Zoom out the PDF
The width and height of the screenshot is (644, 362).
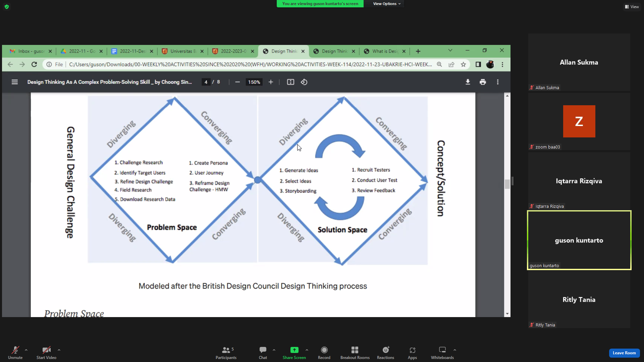click(237, 82)
